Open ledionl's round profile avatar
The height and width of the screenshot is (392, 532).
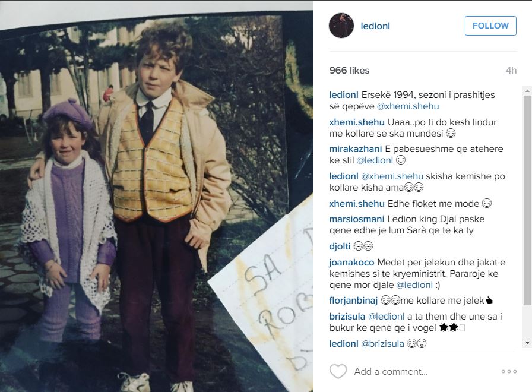(341, 26)
